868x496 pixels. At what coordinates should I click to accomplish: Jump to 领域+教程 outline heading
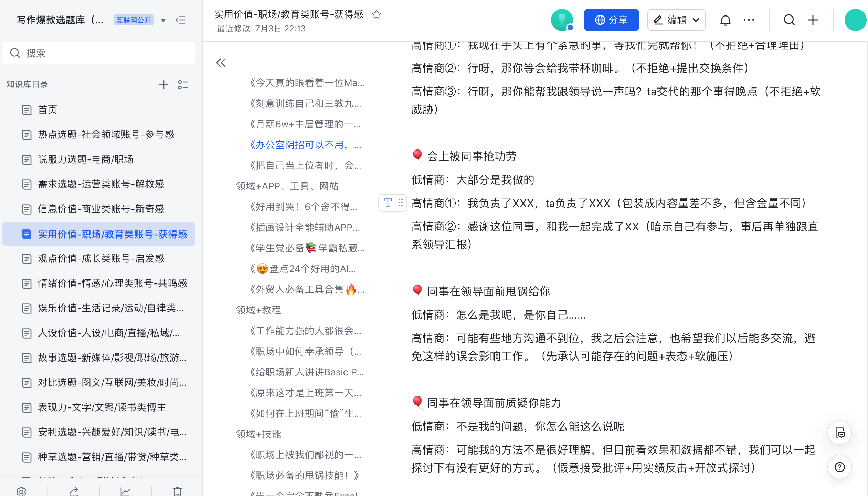coord(259,310)
